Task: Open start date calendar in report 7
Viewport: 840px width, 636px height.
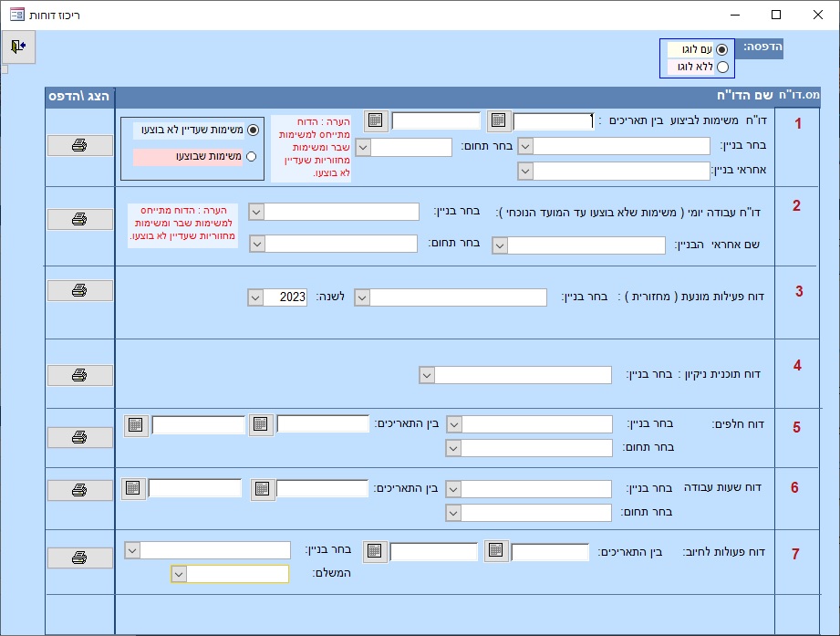Action: 495,550
